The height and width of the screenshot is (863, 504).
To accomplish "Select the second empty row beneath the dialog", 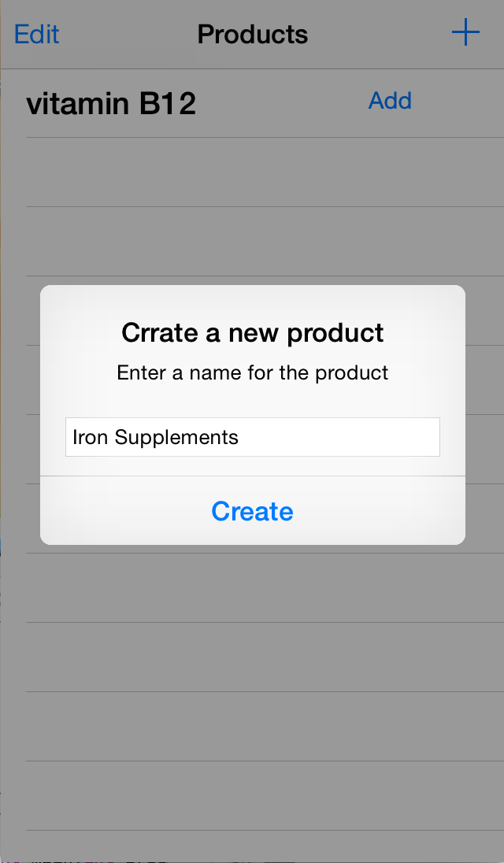I will (x=252, y=657).
